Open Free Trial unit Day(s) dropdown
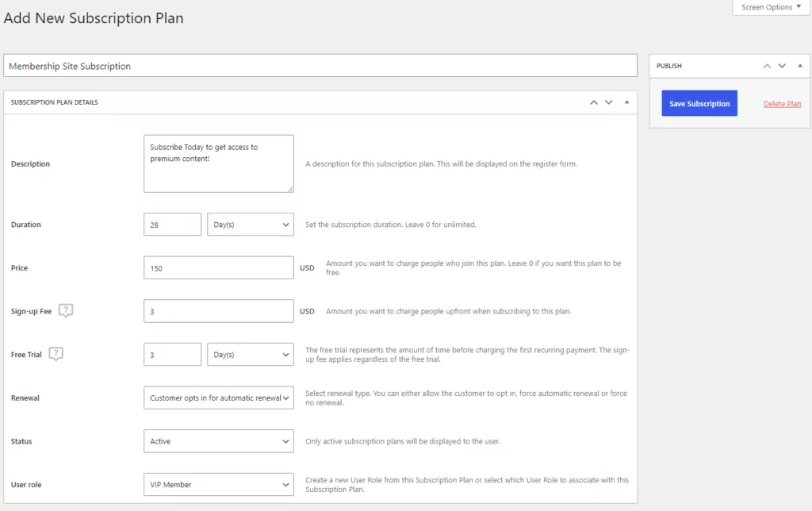This screenshot has width=812, height=511. 251,355
